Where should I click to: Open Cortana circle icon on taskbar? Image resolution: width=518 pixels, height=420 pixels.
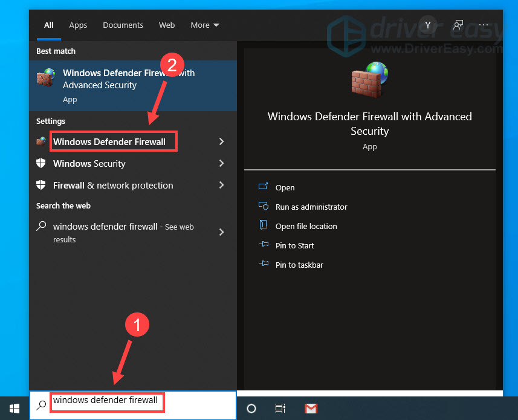pos(251,409)
